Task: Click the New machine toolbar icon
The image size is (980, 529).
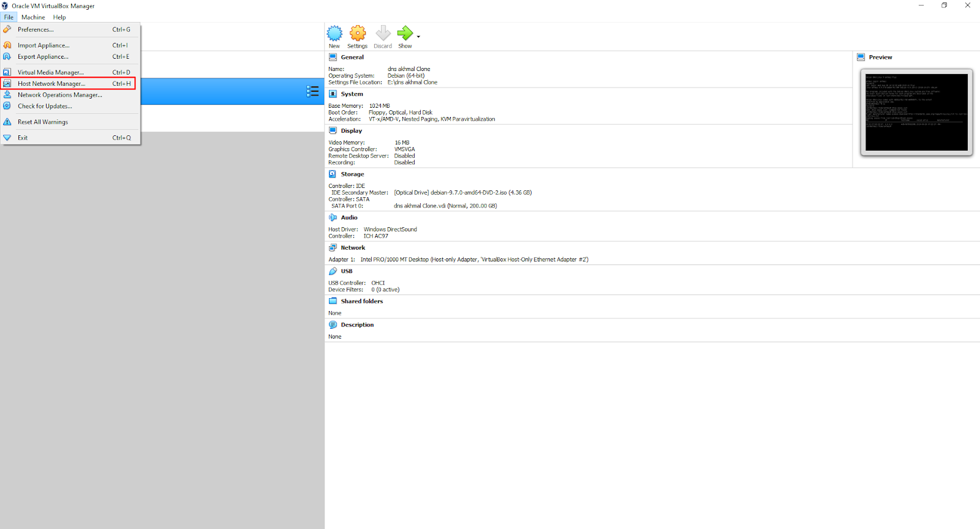Action: click(x=334, y=33)
